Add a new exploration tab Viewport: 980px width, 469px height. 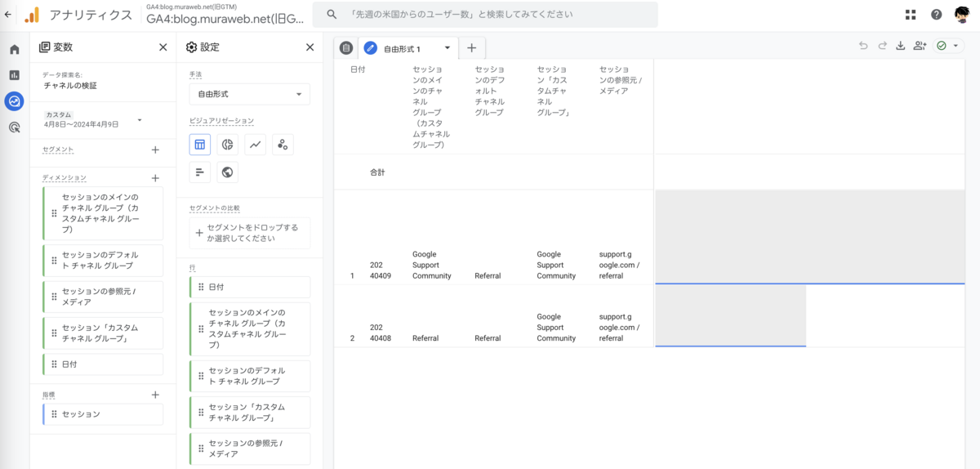tap(471, 48)
